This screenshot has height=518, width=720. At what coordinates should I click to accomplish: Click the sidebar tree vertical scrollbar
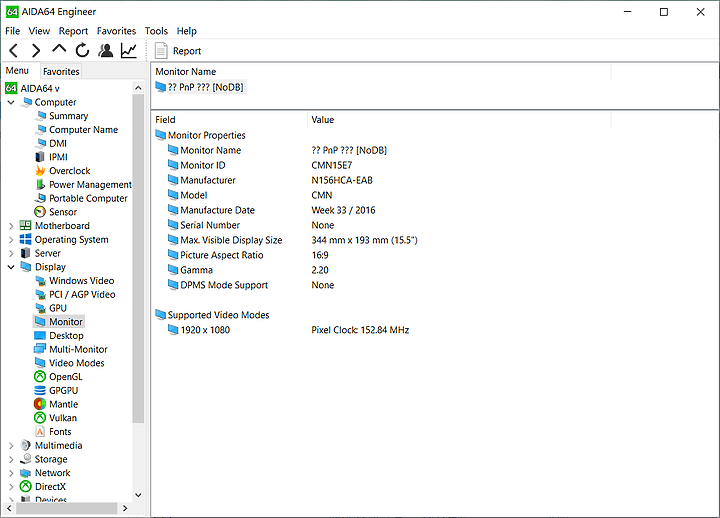[x=139, y=250]
